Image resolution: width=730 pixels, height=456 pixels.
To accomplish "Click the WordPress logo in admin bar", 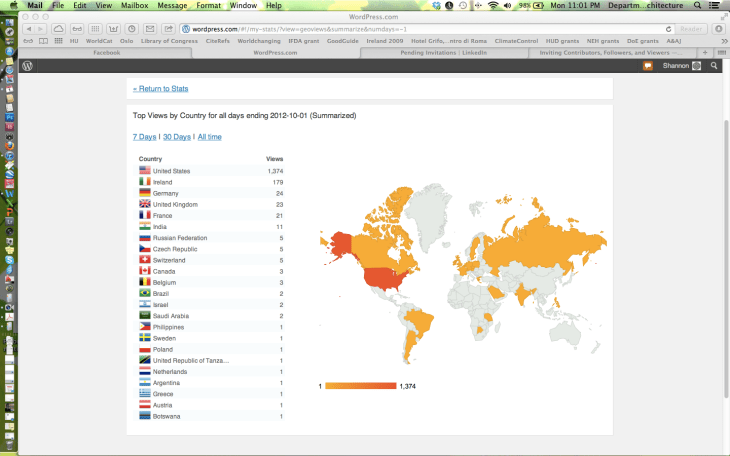I will point(28,66).
